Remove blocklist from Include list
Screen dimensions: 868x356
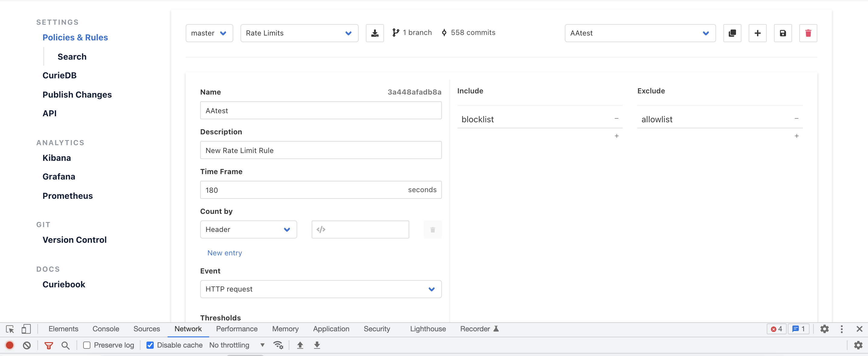[x=616, y=119]
